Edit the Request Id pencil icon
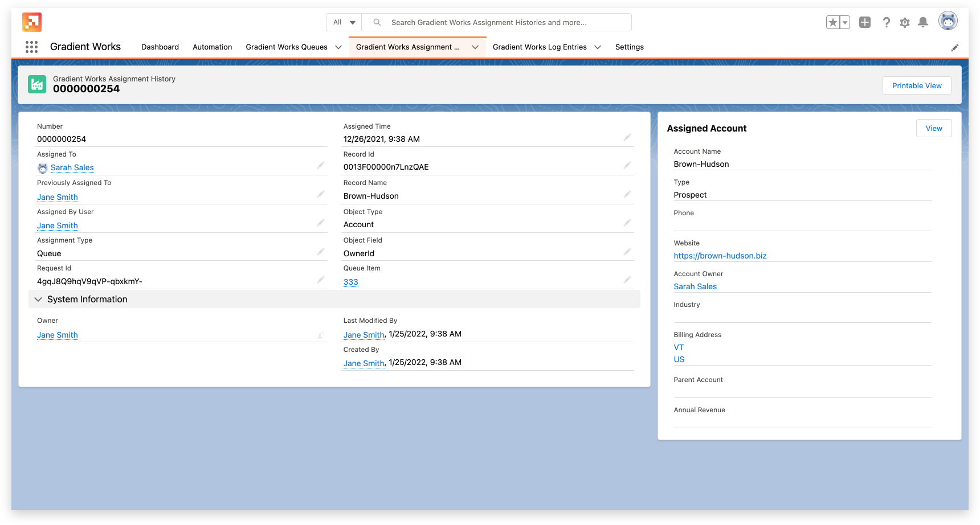This screenshot has width=980, height=525. click(x=321, y=280)
